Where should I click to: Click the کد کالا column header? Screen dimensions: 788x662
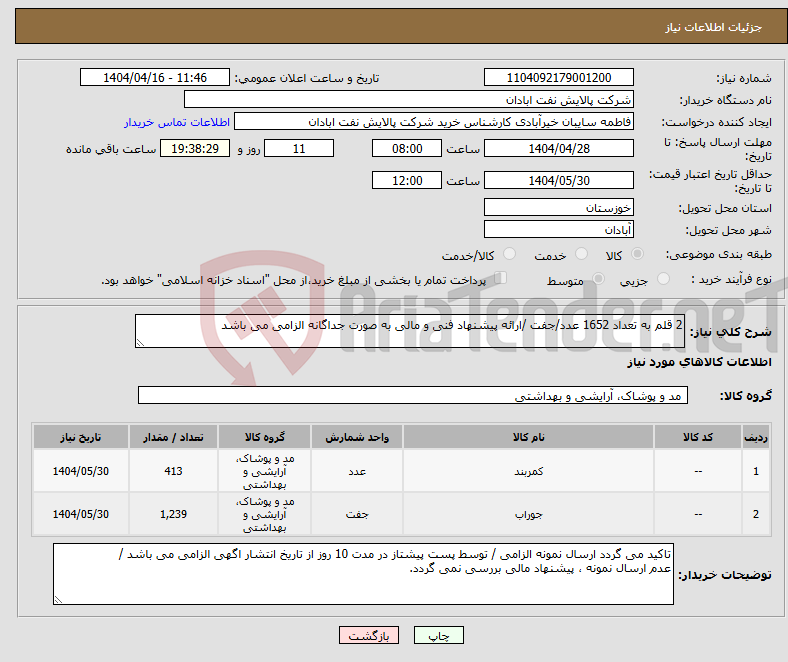pos(698,437)
